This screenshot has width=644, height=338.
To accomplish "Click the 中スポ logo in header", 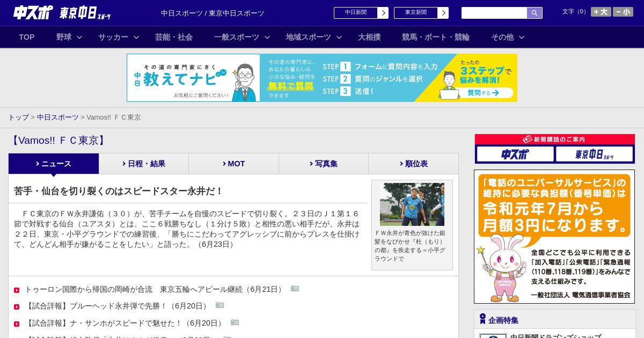I will point(33,12).
